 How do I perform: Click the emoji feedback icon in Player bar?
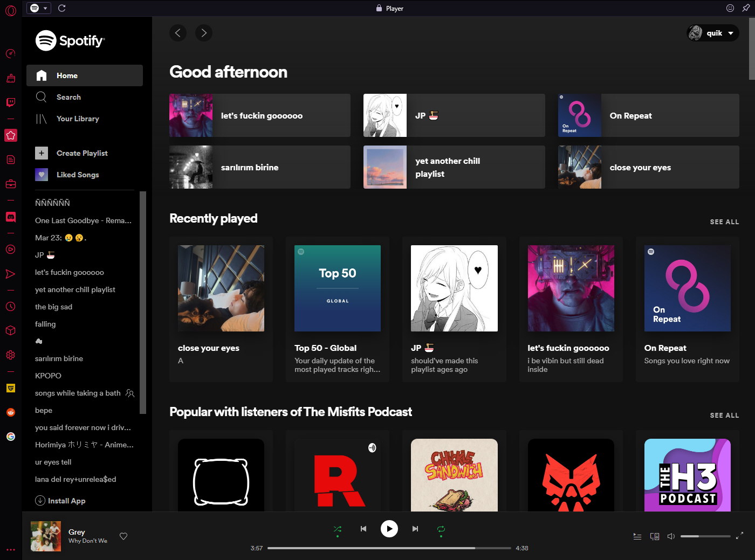[730, 8]
